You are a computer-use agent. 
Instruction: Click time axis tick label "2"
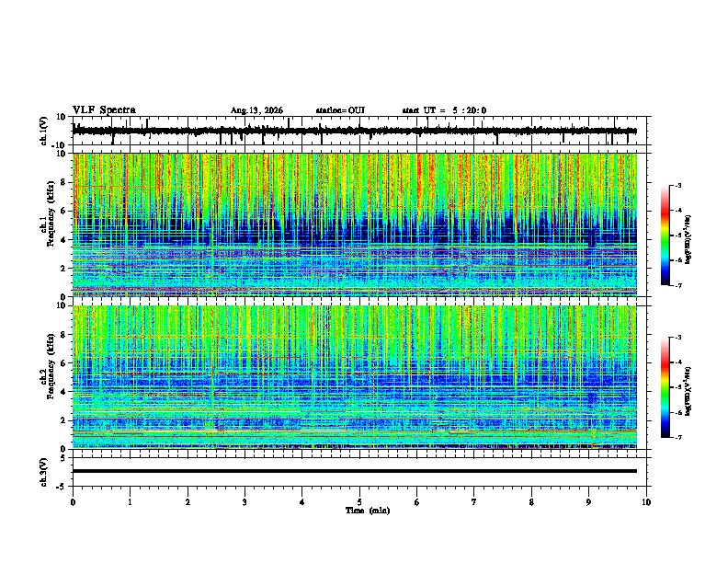click(188, 502)
